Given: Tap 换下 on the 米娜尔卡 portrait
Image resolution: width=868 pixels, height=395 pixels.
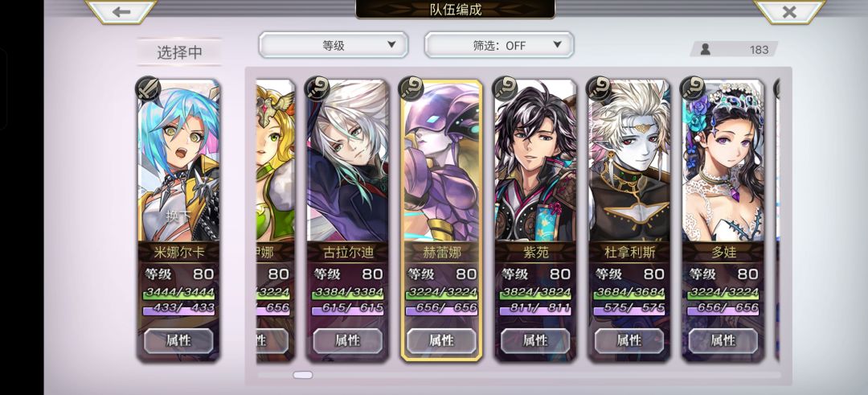Looking at the screenshot, I should 178,216.
